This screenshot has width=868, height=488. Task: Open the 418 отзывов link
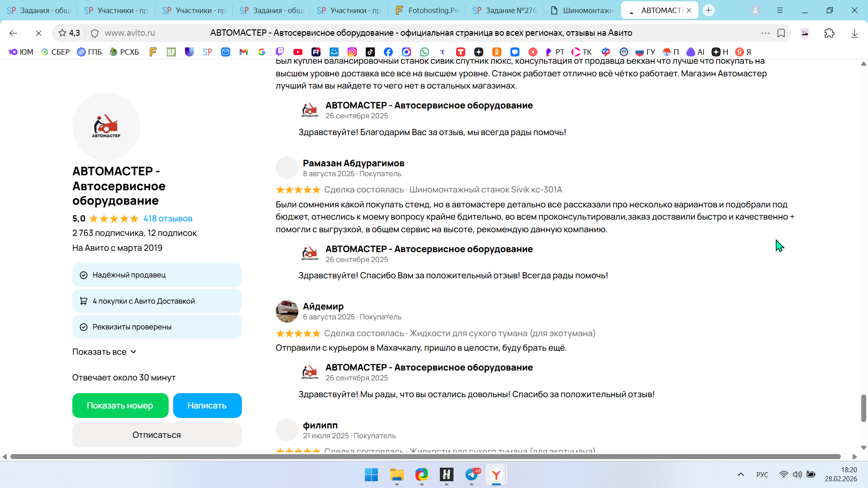(168, 219)
